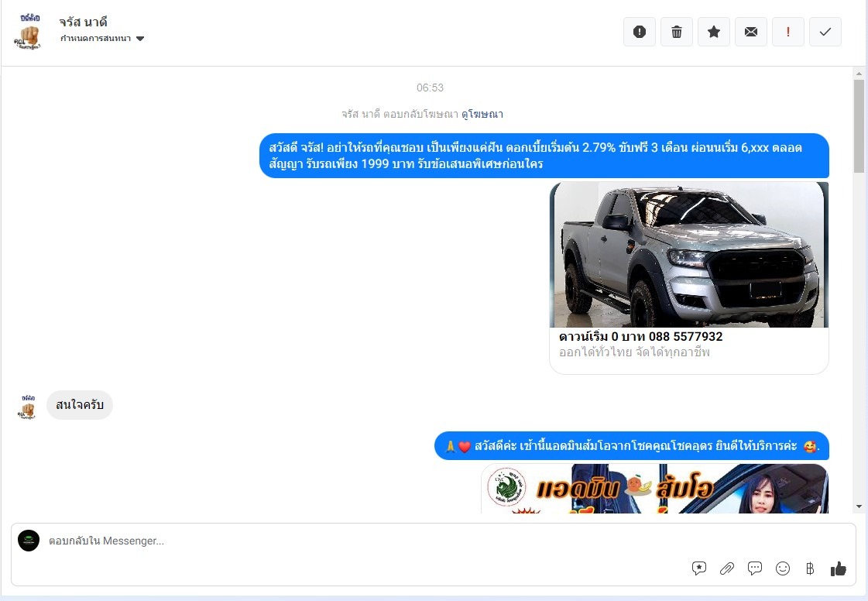Click ดาวน์เริ่ม 0 บาท 088 5577932 ad title

point(640,337)
